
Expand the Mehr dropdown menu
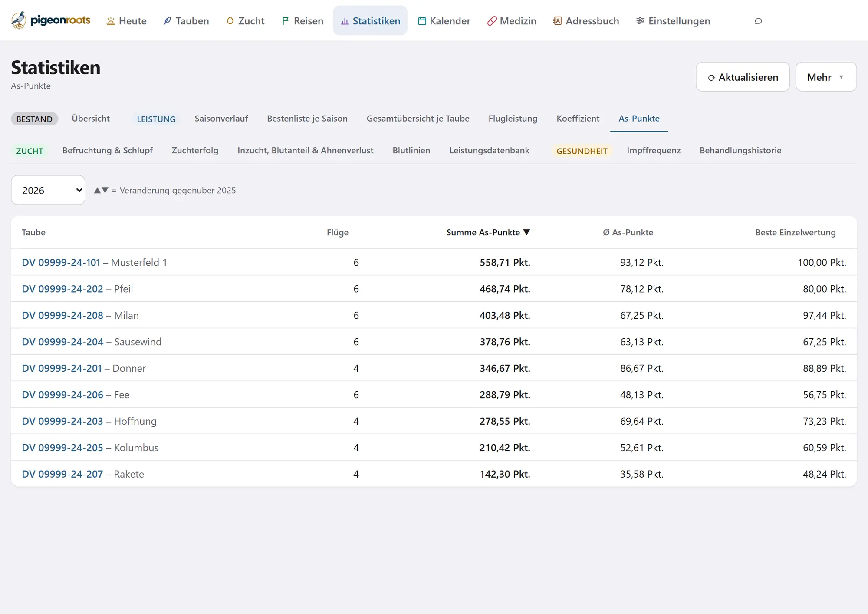click(x=826, y=77)
